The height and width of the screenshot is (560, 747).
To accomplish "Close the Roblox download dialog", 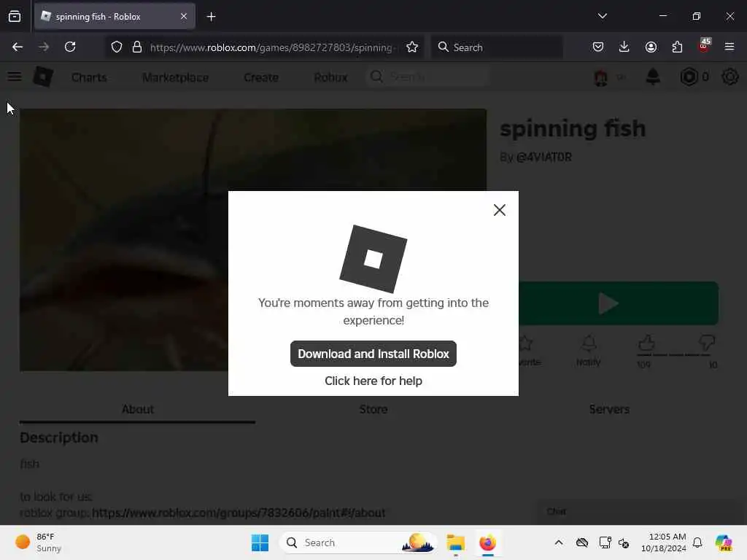I will 499,210.
